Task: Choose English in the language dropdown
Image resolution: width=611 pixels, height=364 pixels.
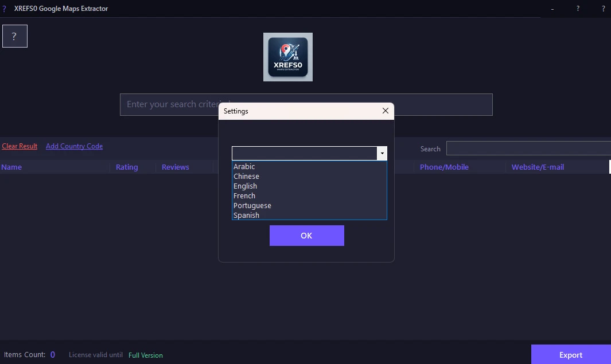Action: (x=309, y=186)
